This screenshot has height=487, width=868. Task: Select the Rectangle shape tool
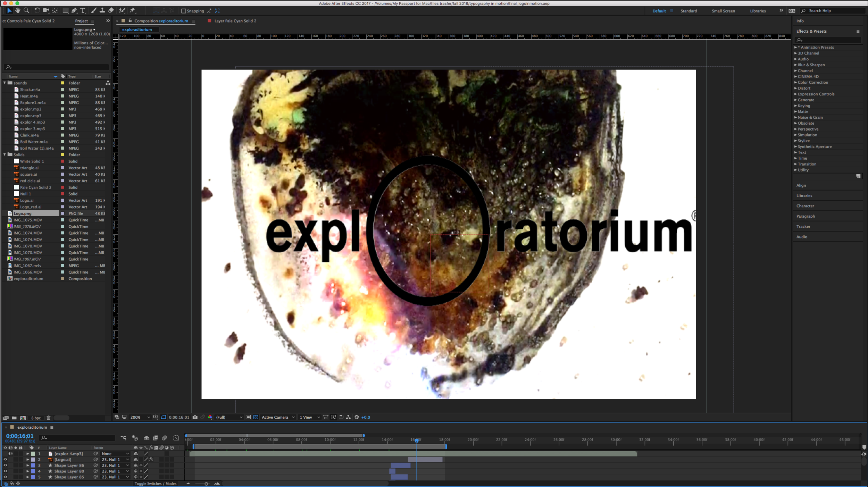pyautogui.click(x=65, y=10)
